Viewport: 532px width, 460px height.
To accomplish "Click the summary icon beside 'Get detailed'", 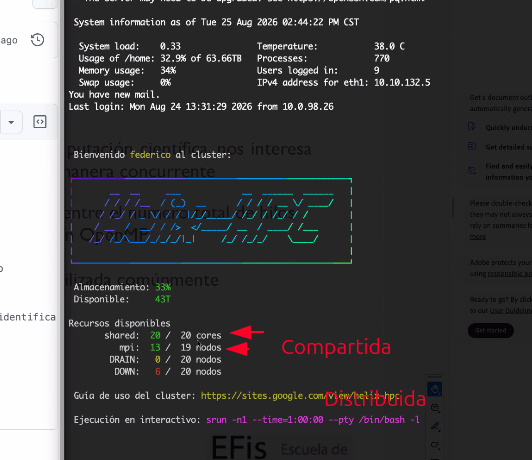I will point(472,147).
